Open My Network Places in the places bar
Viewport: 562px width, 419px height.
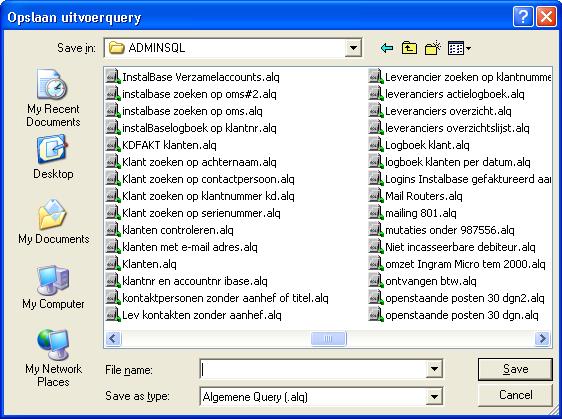click(x=53, y=358)
